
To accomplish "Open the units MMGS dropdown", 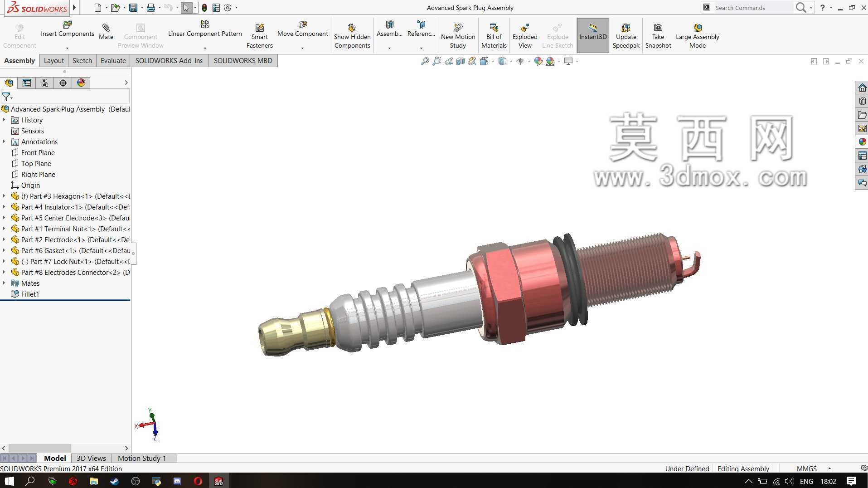I will 829,468.
